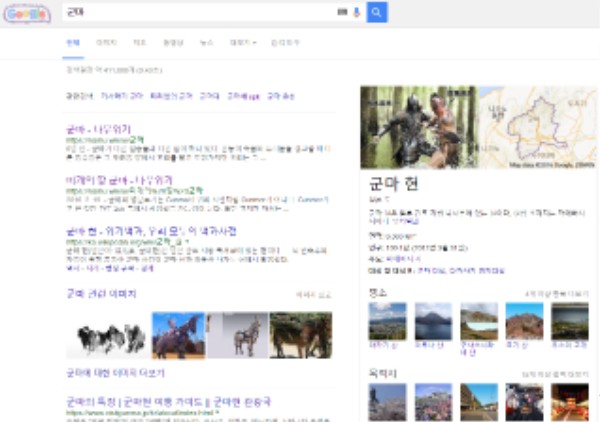Image resolution: width=600 pixels, height=422 pixels.
Task: Click the brown horse photo thumbnail
Action: click(x=300, y=335)
